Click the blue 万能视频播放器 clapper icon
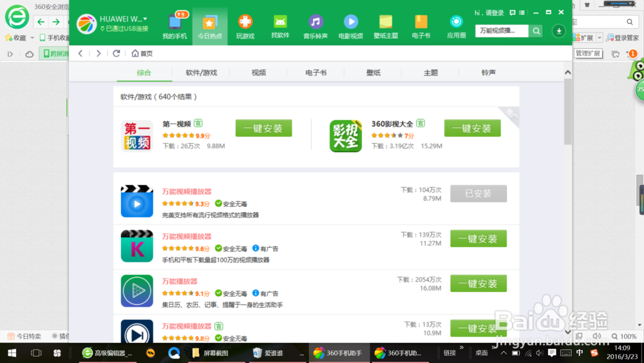The width and height of the screenshot is (644, 363). pos(137,201)
